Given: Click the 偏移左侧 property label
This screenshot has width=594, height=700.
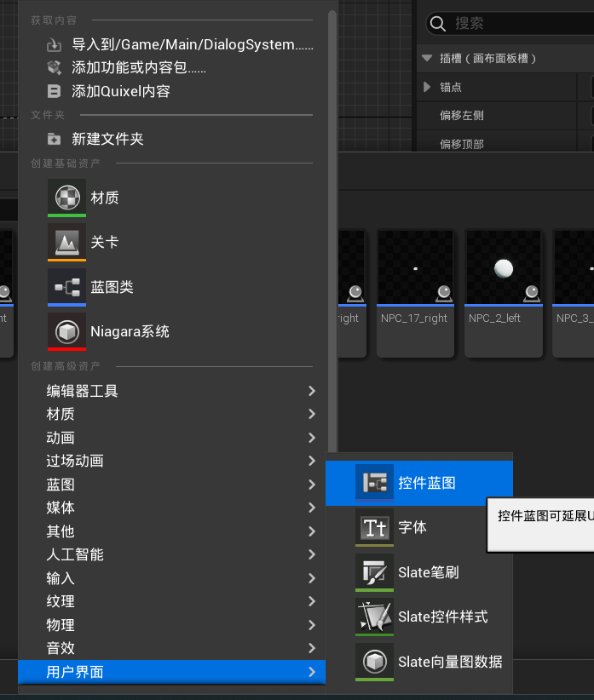Looking at the screenshot, I should pos(461,115).
